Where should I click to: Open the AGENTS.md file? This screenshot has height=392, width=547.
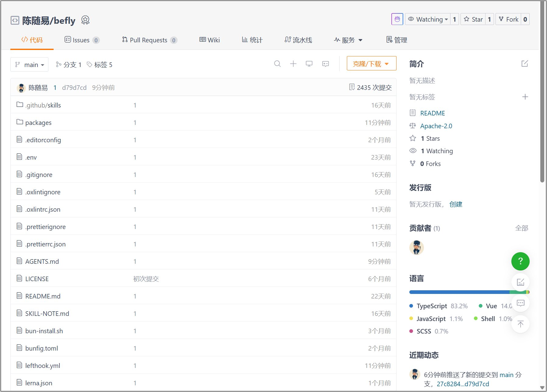click(42, 261)
